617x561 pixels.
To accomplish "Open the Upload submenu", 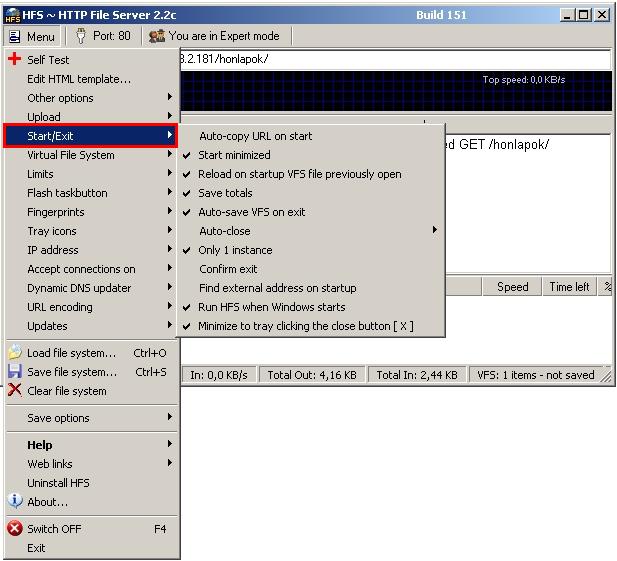I will 91,117.
